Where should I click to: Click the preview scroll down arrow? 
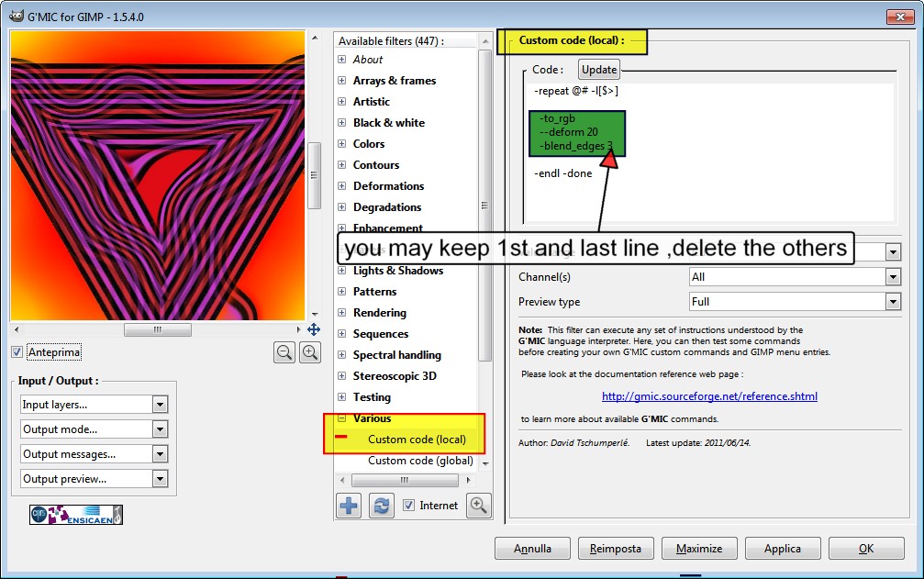point(315,315)
